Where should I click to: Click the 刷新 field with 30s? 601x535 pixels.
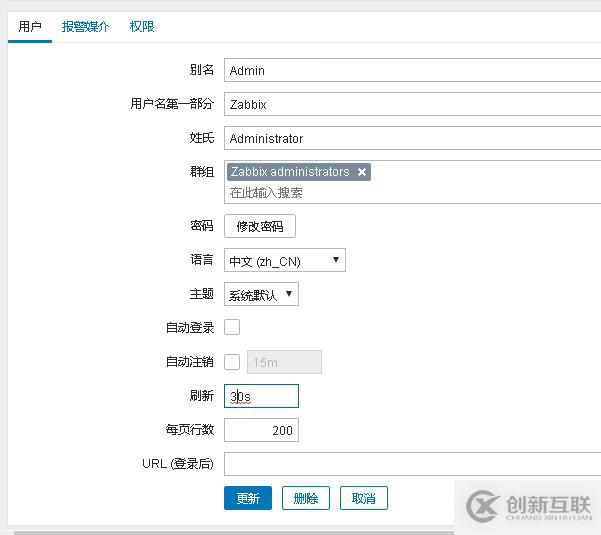(261, 396)
